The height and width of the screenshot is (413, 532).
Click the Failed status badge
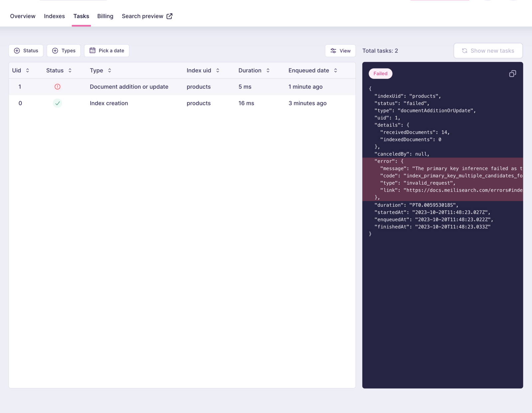coord(380,73)
